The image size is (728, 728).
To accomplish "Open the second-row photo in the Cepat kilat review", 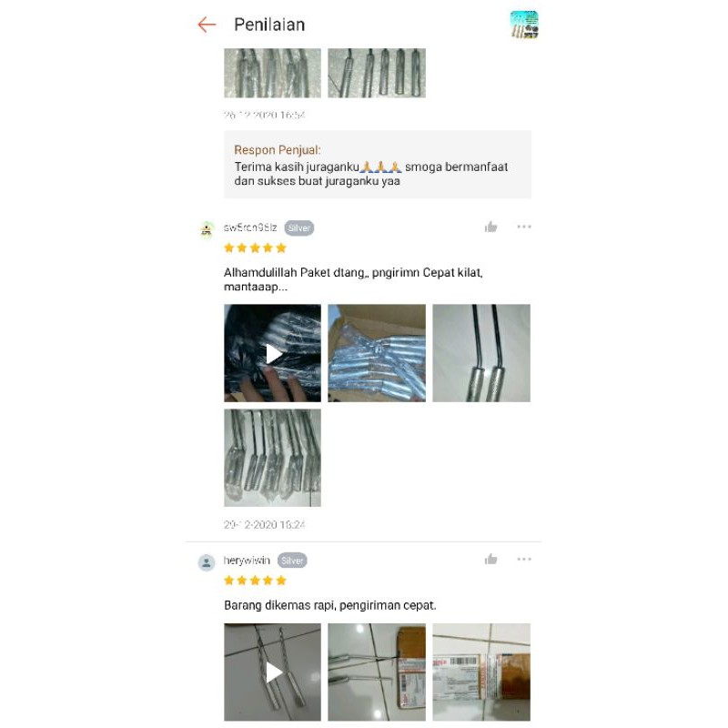I will [272, 458].
